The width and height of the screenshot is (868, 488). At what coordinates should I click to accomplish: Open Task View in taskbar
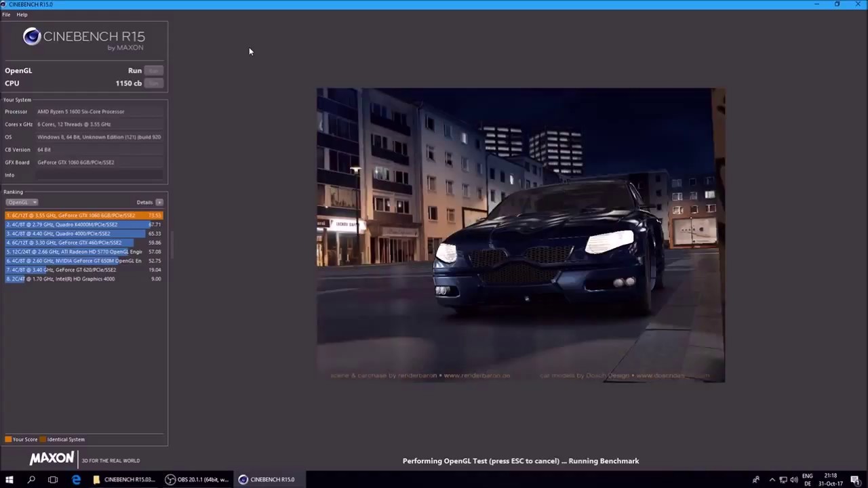[53, 479]
